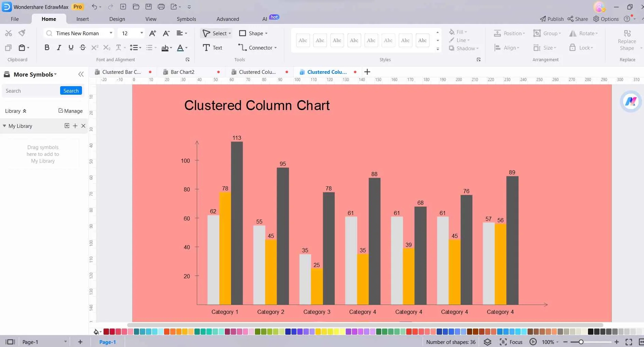Click the Presentation play icon in status bar
This screenshot has width=644, height=347.
[533, 342]
